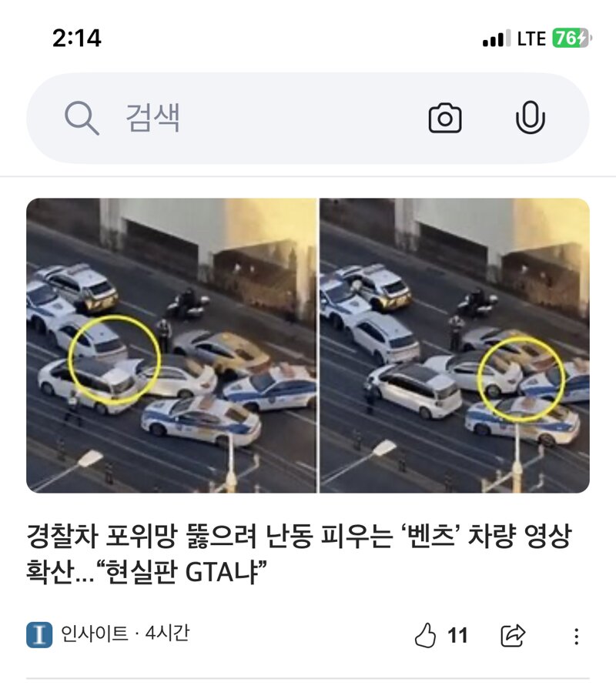The width and height of the screenshot is (616, 699).
Task: Tap the cellular signal bars icon
Action: click(x=496, y=38)
